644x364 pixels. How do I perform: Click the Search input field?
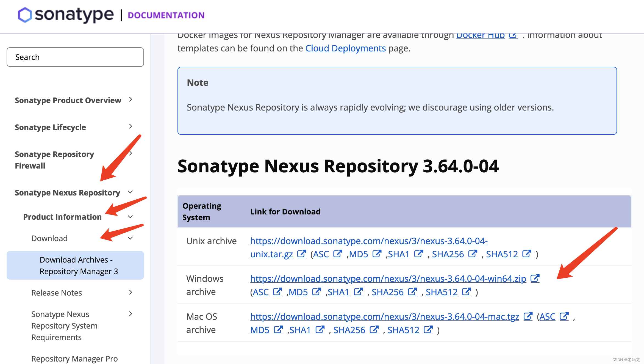[75, 57]
